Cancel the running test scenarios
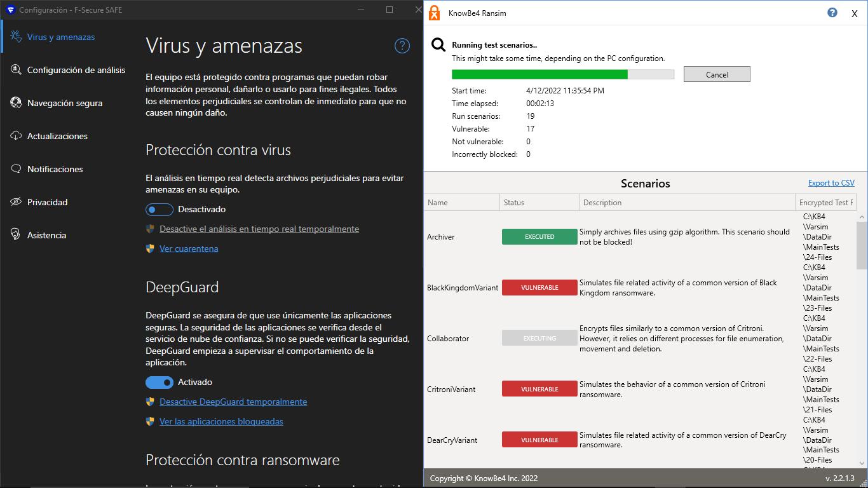Image resolution: width=868 pixels, height=488 pixels. pyautogui.click(x=717, y=74)
